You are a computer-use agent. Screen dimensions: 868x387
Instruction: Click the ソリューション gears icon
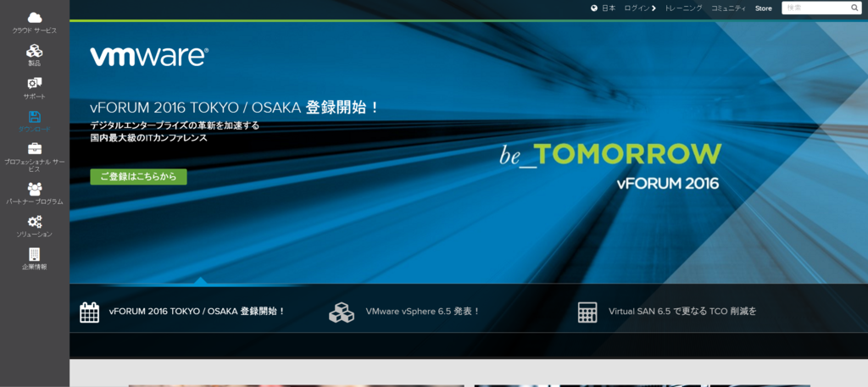[x=34, y=222]
